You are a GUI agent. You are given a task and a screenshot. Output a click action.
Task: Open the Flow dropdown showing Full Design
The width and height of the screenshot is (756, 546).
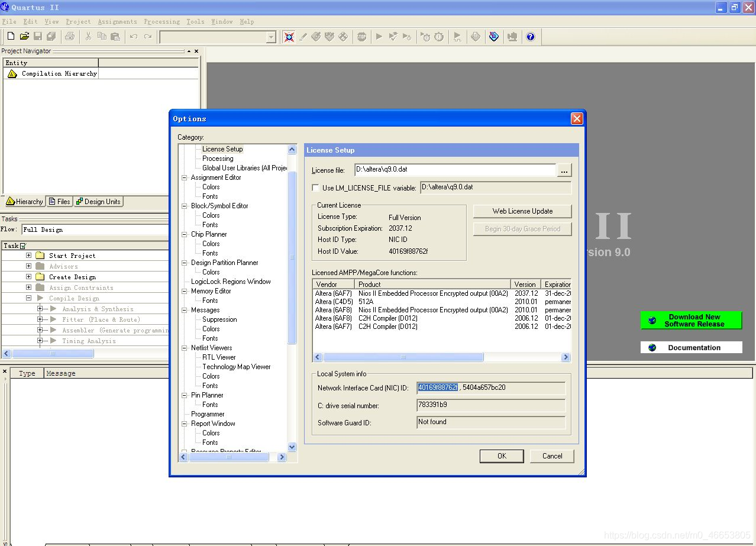click(x=95, y=230)
